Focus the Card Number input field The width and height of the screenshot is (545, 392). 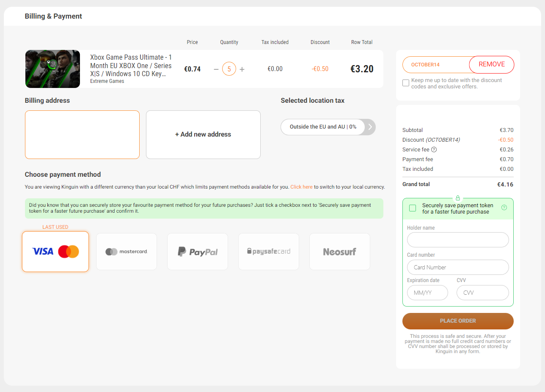tap(458, 267)
